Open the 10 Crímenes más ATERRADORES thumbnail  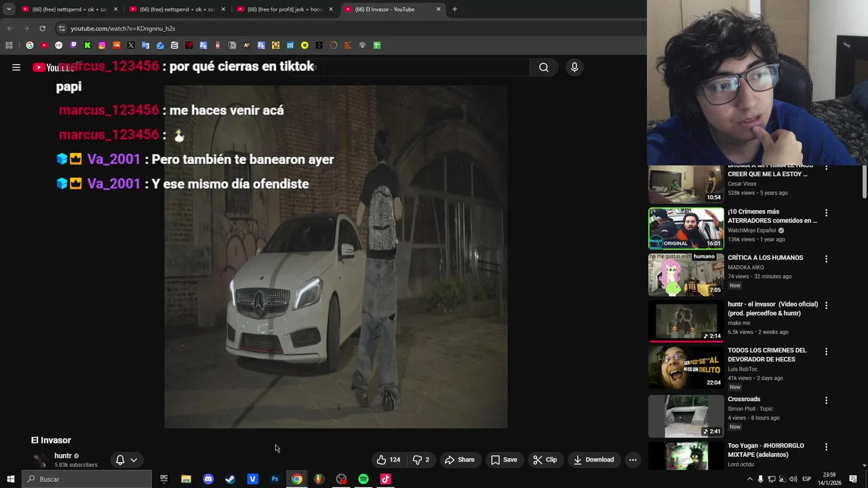tap(686, 228)
